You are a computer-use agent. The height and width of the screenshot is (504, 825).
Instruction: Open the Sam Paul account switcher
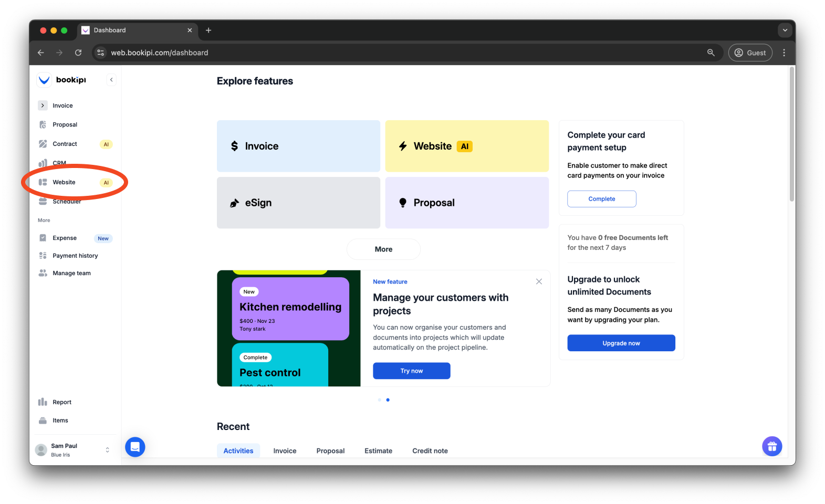(x=74, y=450)
